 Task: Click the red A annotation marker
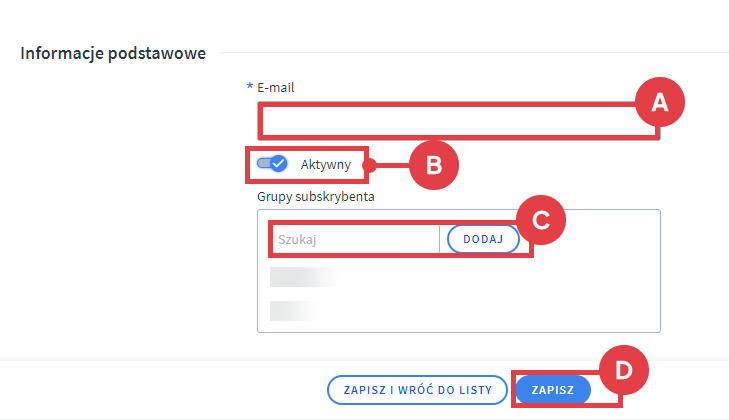[x=658, y=102]
